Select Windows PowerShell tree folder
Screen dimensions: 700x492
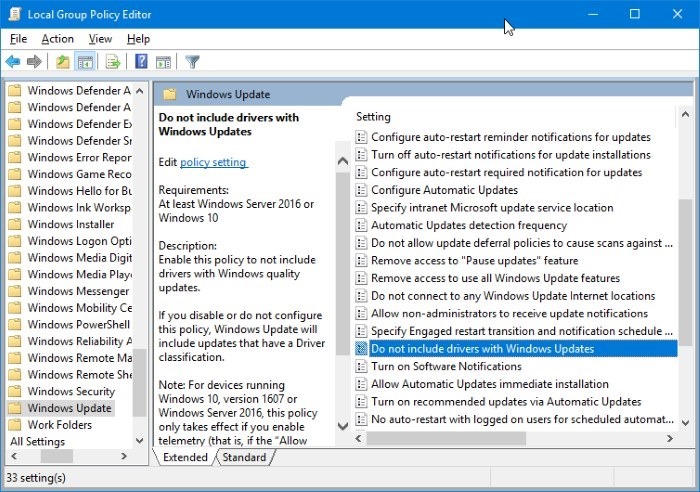(79, 325)
